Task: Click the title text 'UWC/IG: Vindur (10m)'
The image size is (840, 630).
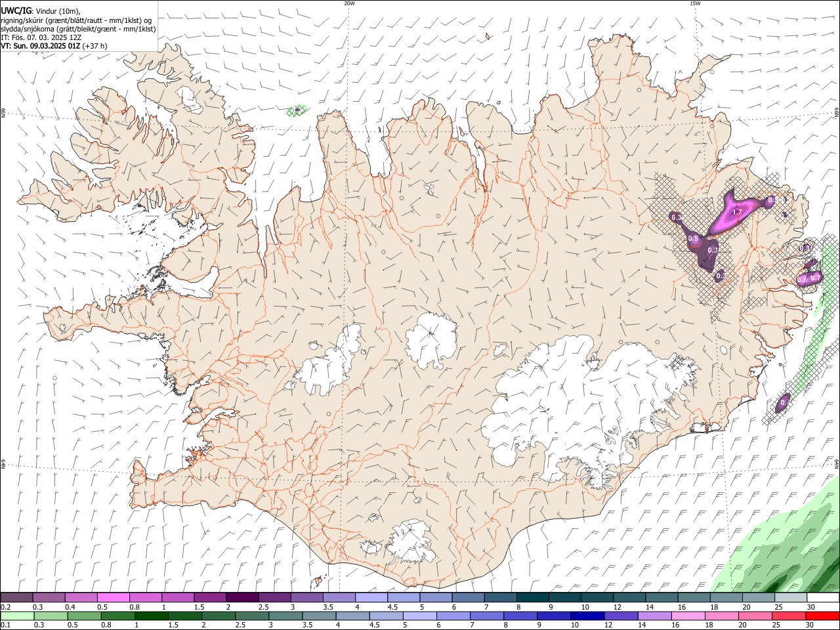Action: click(41, 10)
